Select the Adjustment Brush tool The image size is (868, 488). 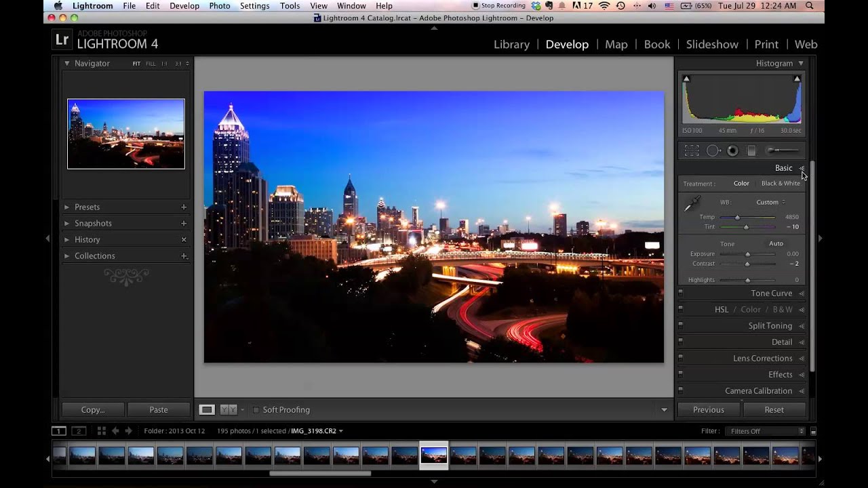[x=783, y=150]
